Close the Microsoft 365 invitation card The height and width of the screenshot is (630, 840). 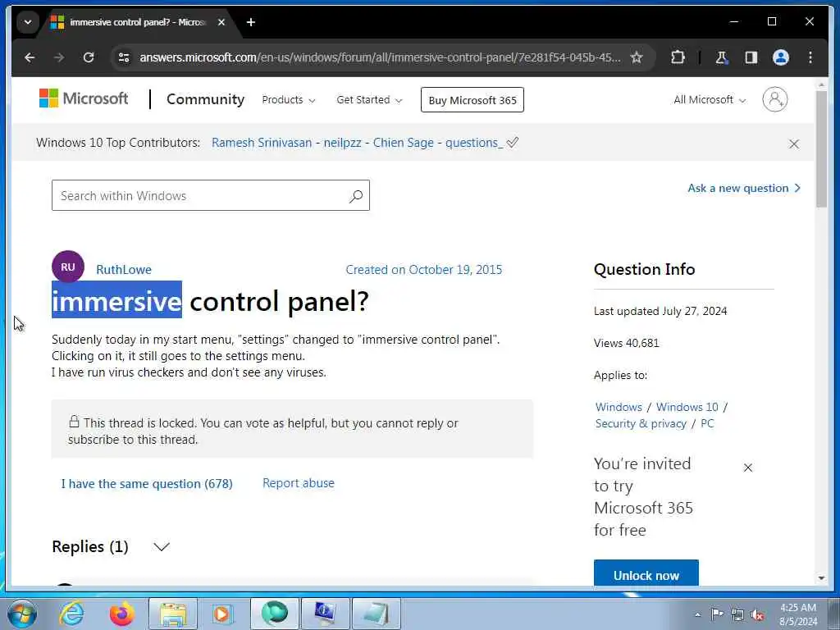748,468
